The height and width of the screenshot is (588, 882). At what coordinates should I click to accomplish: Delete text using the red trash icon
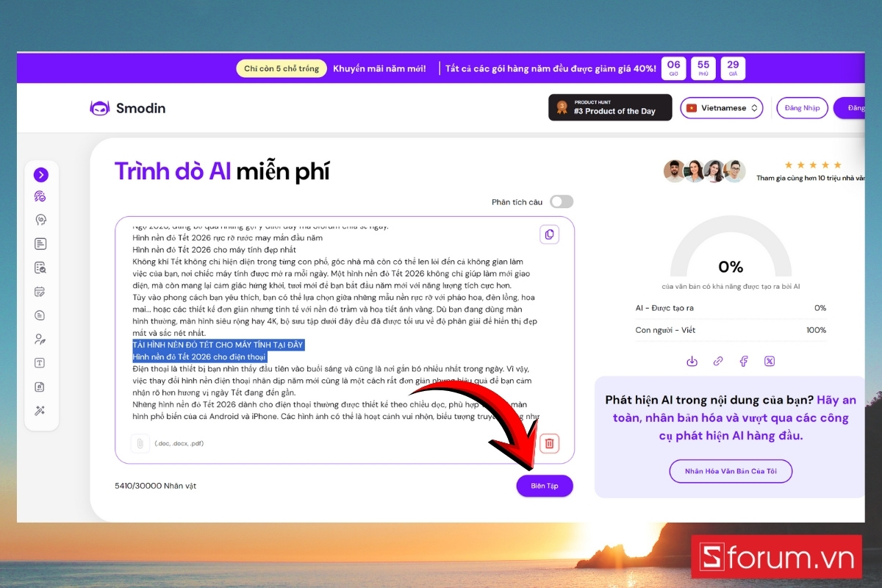(x=548, y=443)
